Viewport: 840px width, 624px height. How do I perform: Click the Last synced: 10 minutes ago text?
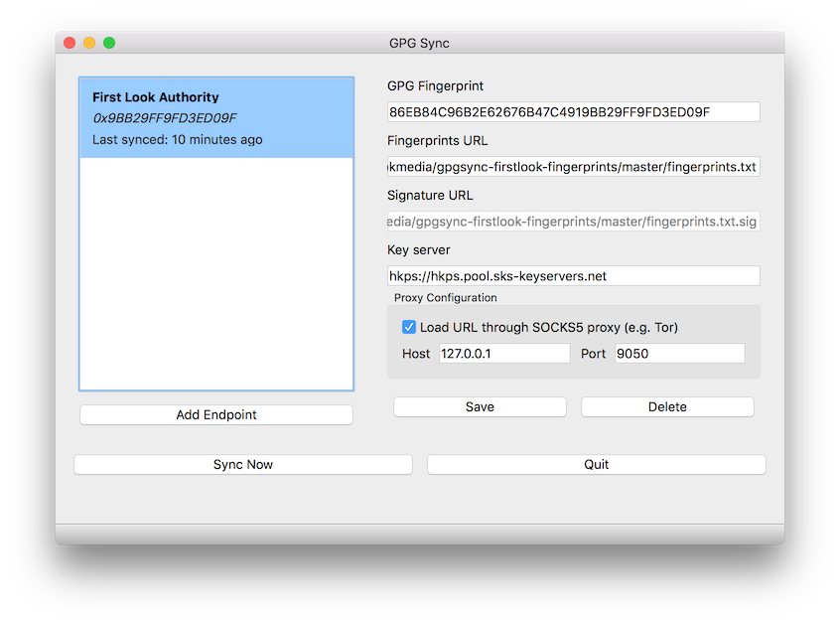(178, 140)
